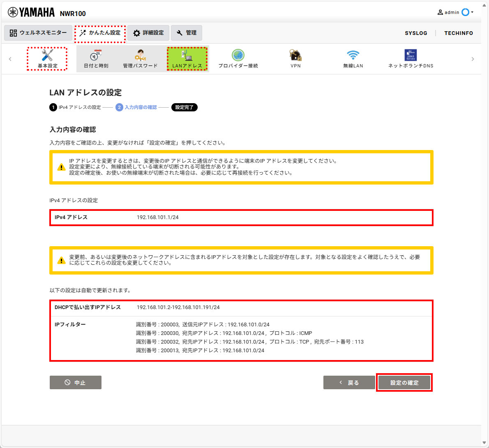
Task: Click the IPフィルター label
Action: (70, 324)
